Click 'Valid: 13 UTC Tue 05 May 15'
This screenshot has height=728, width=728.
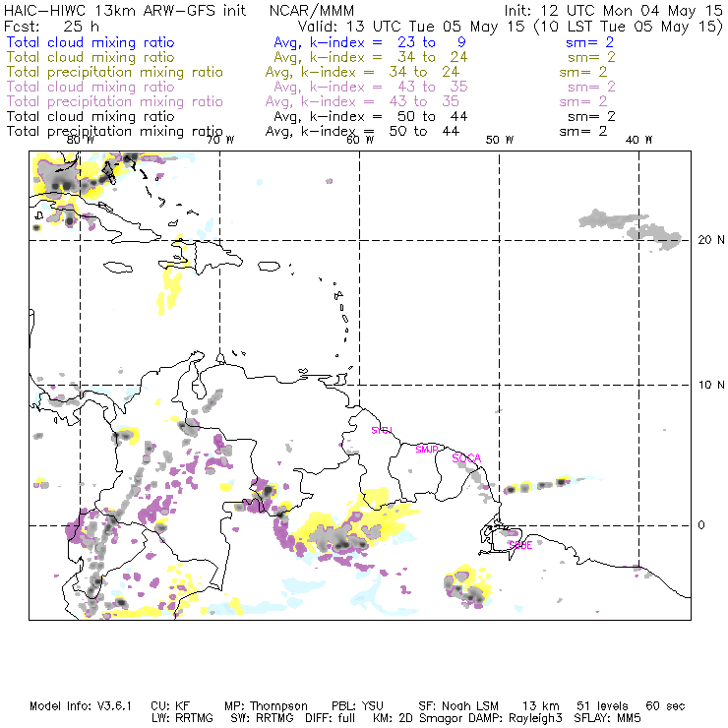click(411, 26)
